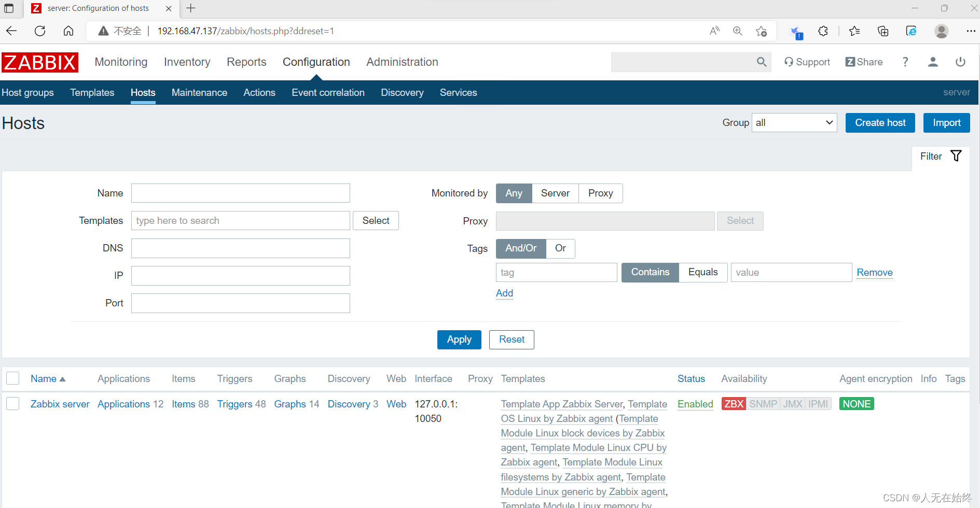Open browser settings and more menu
This screenshot has height=508, width=980.
click(x=971, y=31)
